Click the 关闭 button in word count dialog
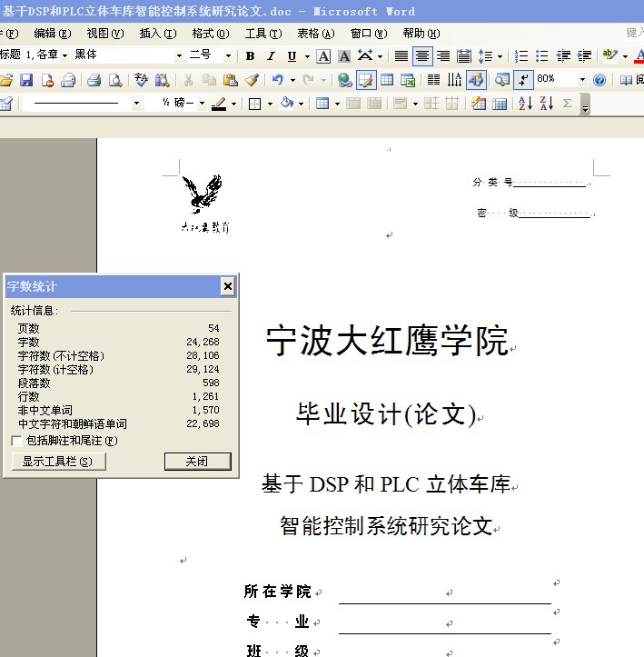 (x=198, y=462)
